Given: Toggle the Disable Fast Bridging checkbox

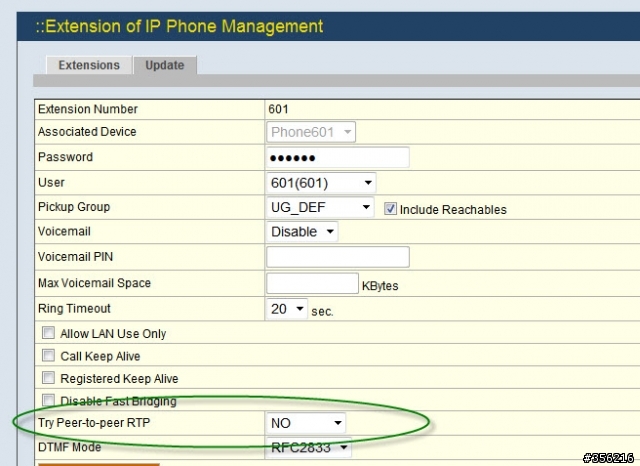Looking at the screenshot, I should coord(48,400).
